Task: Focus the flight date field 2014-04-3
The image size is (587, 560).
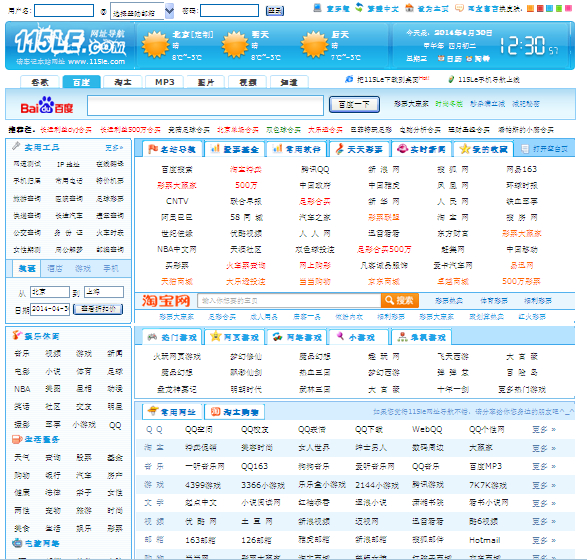Action: point(50,309)
